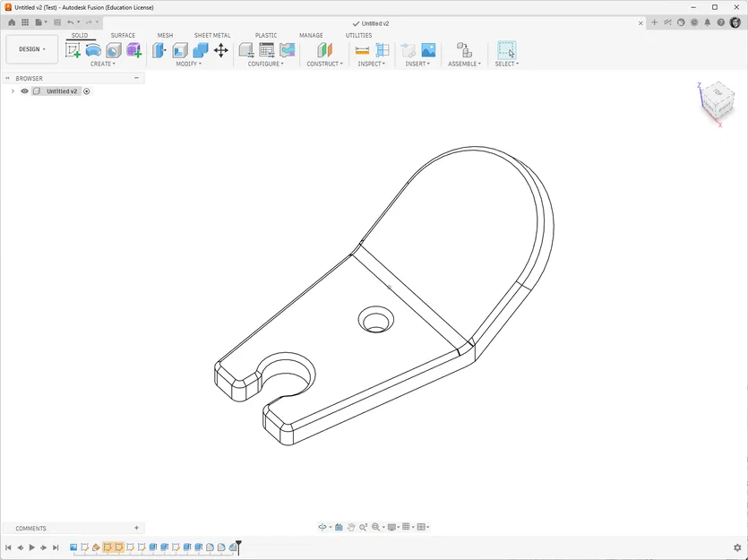Open the Display Settings dropdown
The width and height of the screenshot is (748, 560).
[x=393, y=527]
